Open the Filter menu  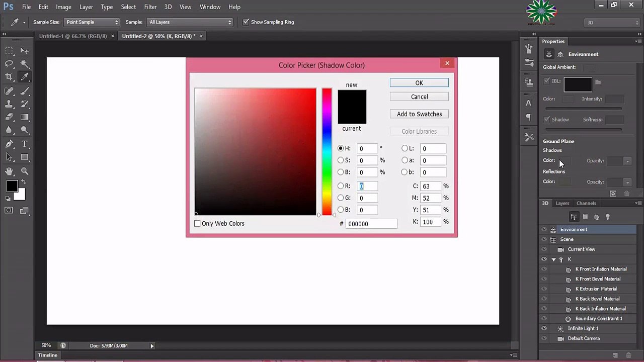pyautogui.click(x=150, y=7)
